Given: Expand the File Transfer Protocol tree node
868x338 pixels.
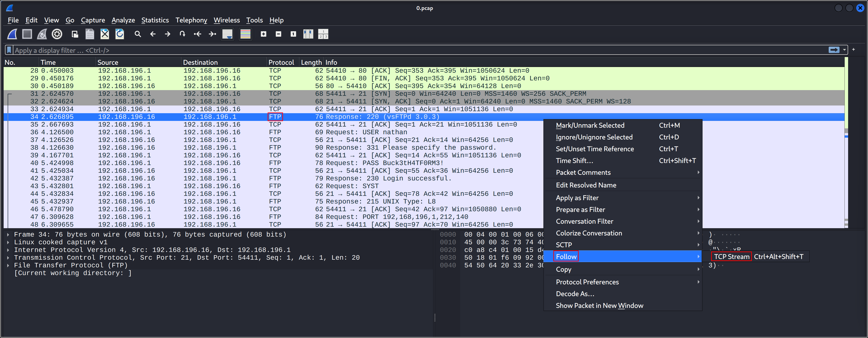Looking at the screenshot, I should (8, 266).
